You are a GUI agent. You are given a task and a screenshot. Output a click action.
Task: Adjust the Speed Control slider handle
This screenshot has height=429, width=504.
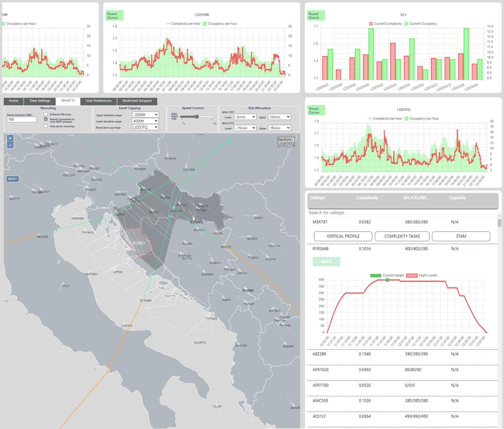[197, 117]
